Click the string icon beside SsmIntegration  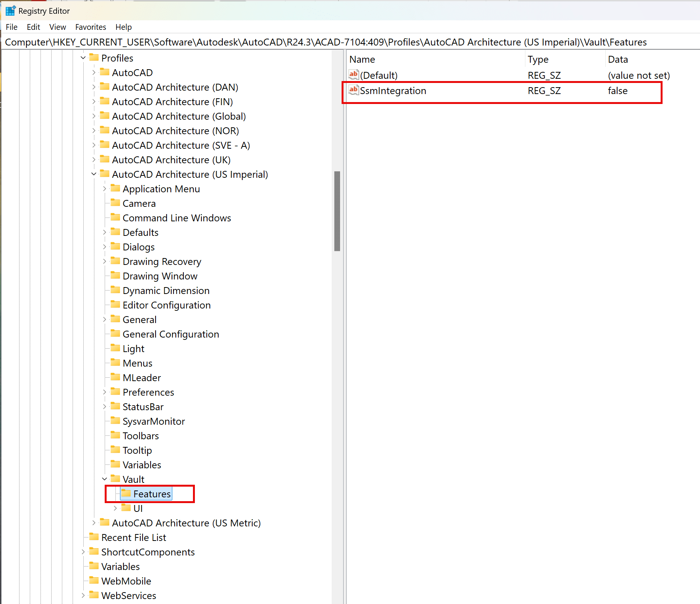pos(354,90)
